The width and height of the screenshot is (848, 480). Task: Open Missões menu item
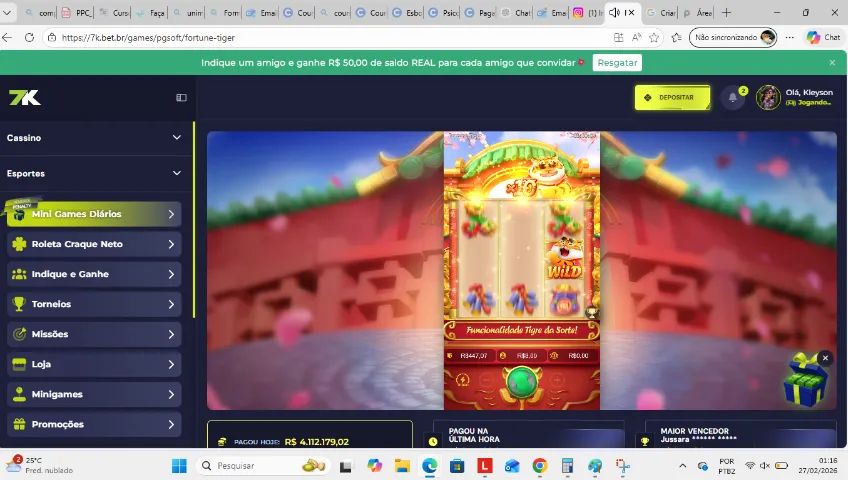click(x=94, y=334)
